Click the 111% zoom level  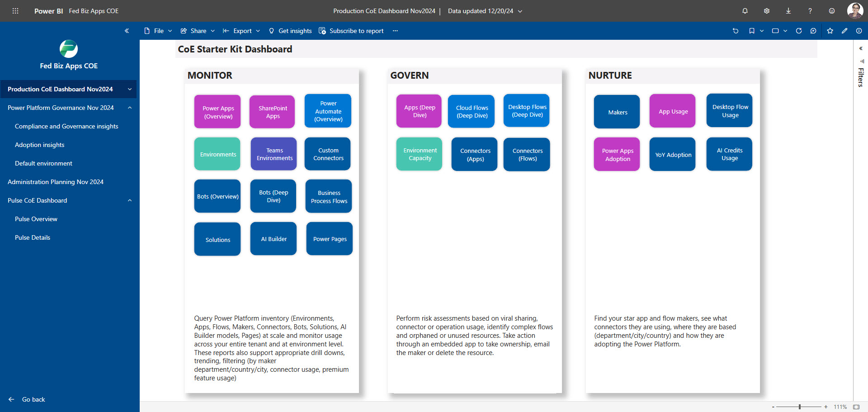840,407
